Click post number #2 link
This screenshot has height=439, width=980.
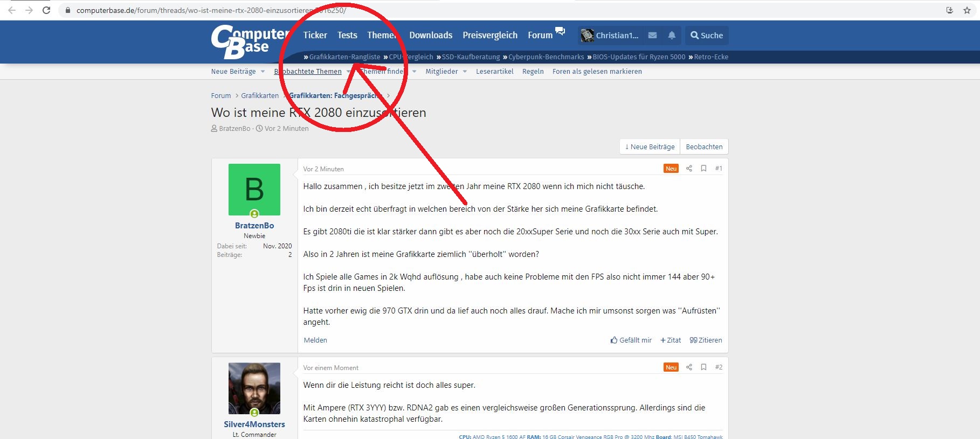tap(719, 367)
